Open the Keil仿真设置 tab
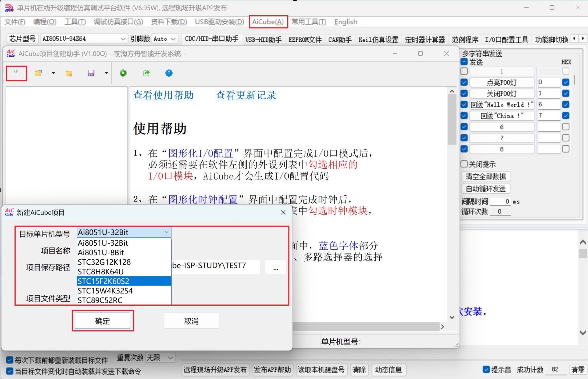588x379 pixels. point(378,40)
